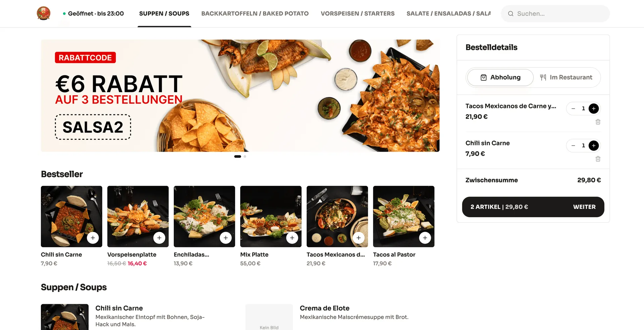This screenshot has height=330, width=644.
Task: Open the SALSA2 Rabattcode banner
Action: 240,96
